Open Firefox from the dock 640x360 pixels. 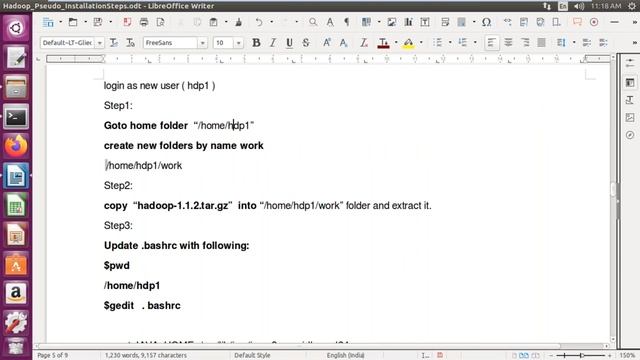16,146
